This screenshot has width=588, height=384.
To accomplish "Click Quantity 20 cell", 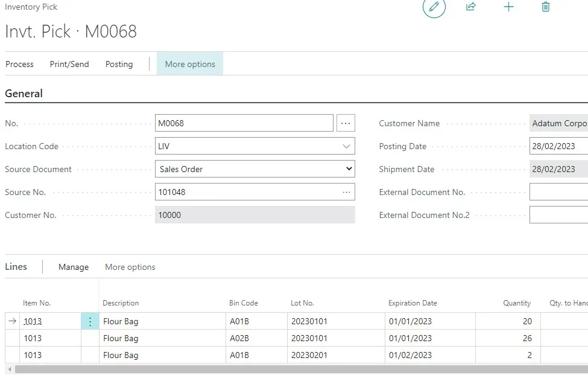I will pyautogui.click(x=508, y=321).
